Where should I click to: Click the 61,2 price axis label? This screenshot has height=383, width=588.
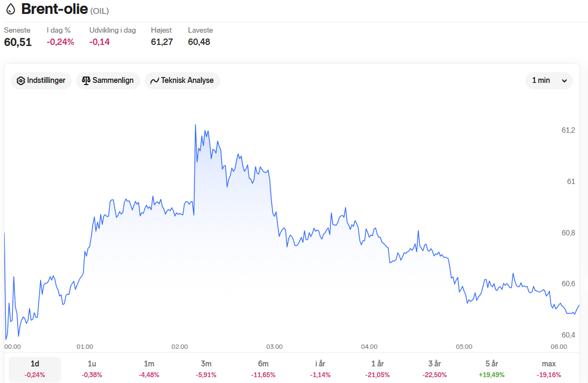pyautogui.click(x=568, y=130)
